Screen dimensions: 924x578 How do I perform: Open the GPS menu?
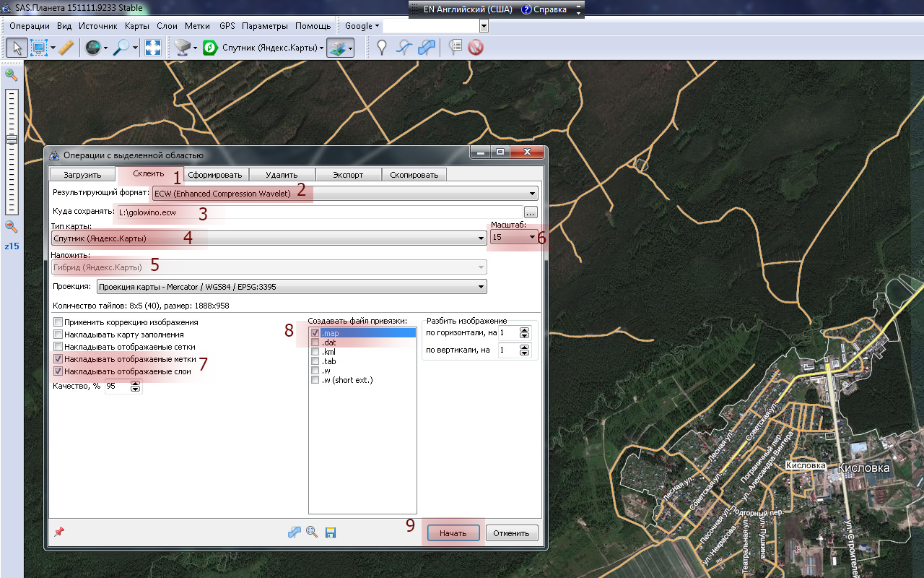227,26
